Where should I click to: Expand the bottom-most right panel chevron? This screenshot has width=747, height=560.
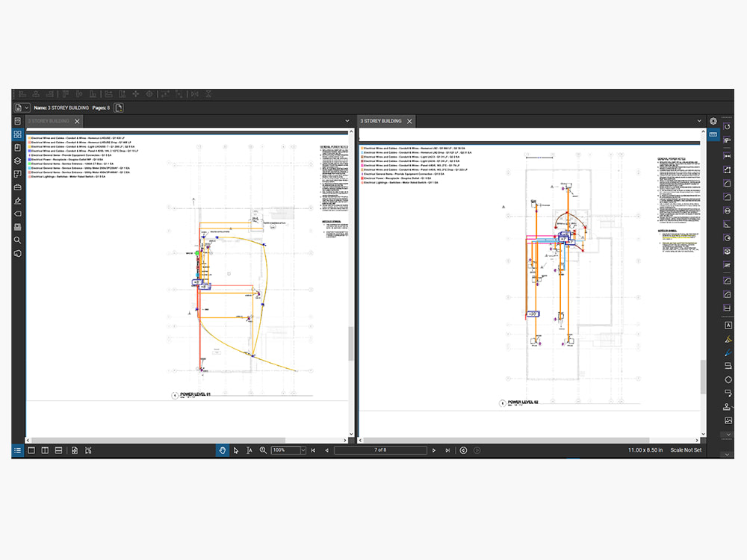pos(727,454)
